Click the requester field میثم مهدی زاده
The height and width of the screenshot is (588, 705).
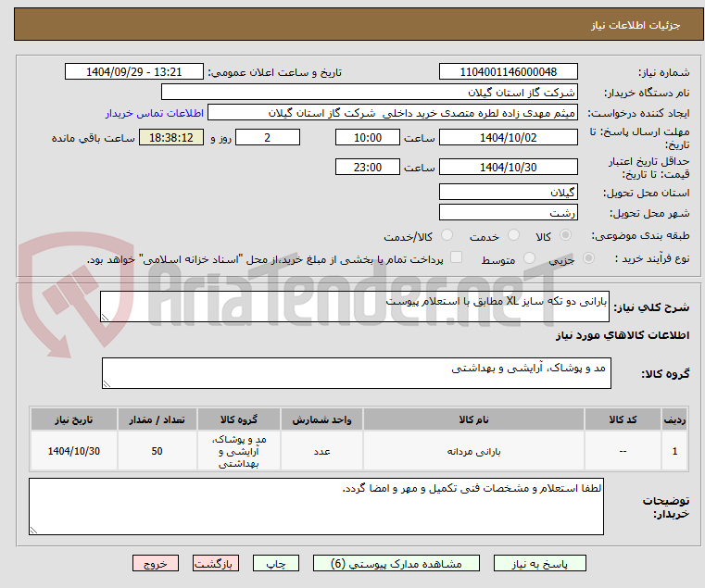(x=393, y=113)
